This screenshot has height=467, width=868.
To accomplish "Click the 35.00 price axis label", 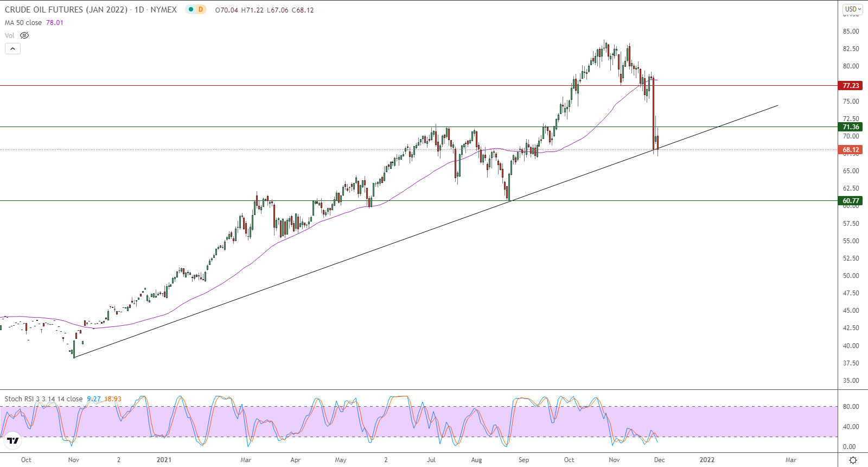I will (x=851, y=381).
